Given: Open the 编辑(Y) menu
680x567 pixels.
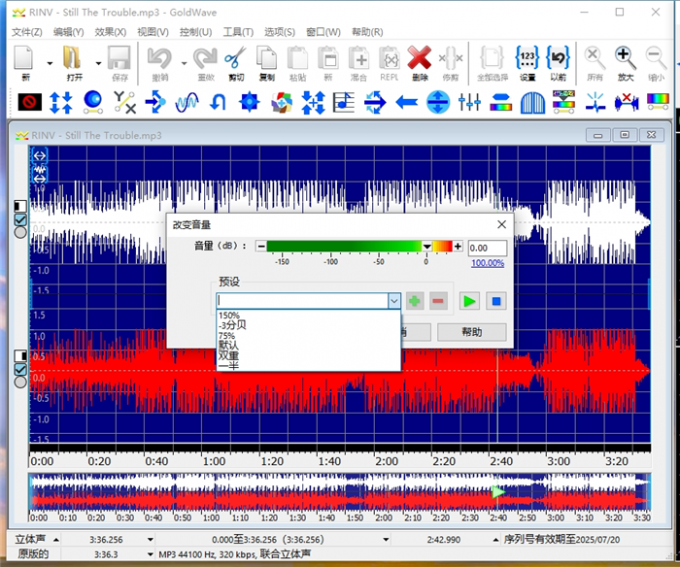Looking at the screenshot, I should tap(69, 32).
